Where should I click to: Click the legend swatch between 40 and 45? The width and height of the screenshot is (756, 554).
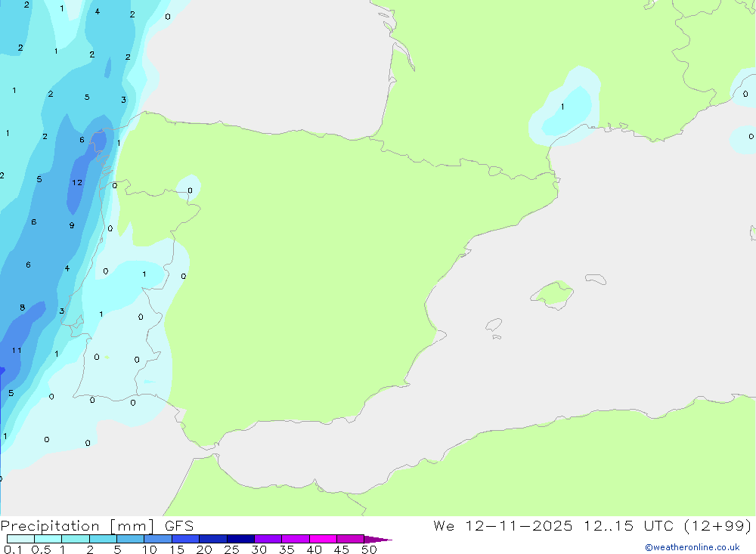(323, 539)
